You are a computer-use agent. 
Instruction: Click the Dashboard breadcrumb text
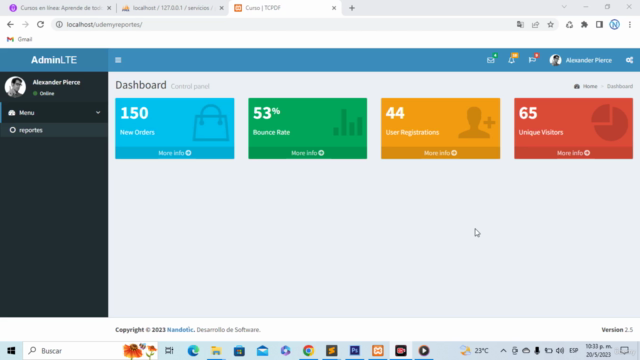(620, 86)
